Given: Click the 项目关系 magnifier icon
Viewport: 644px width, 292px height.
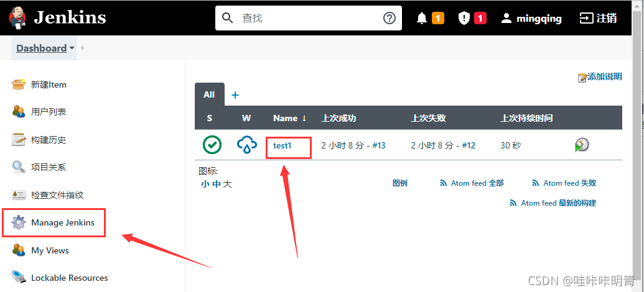Looking at the screenshot, I should (x=19, y=167).
